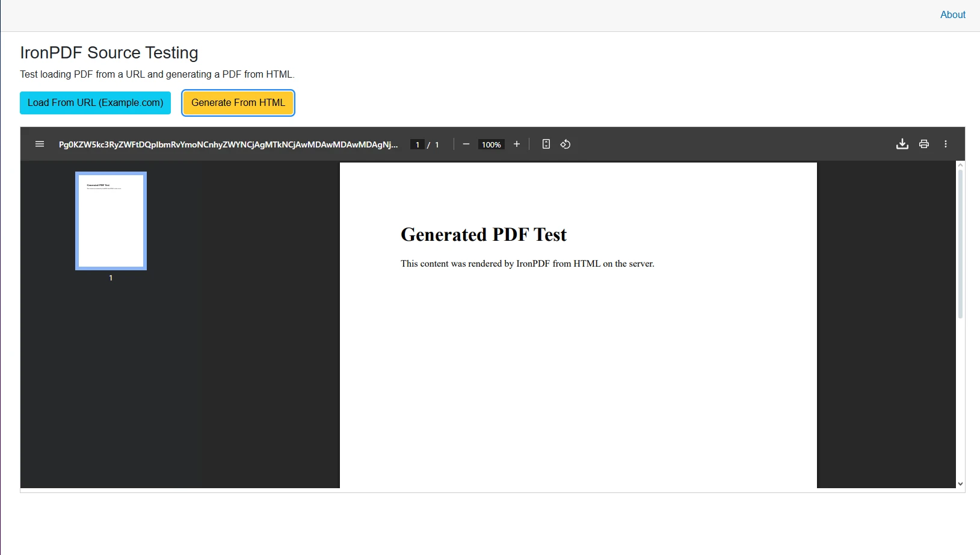The image size is (980, 555).
Task: Click the page number input field
Action: (417, 144)
